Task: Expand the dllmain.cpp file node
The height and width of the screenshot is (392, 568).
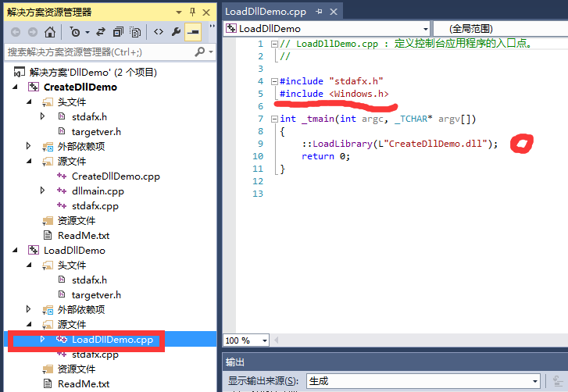Action: point(43,191)
